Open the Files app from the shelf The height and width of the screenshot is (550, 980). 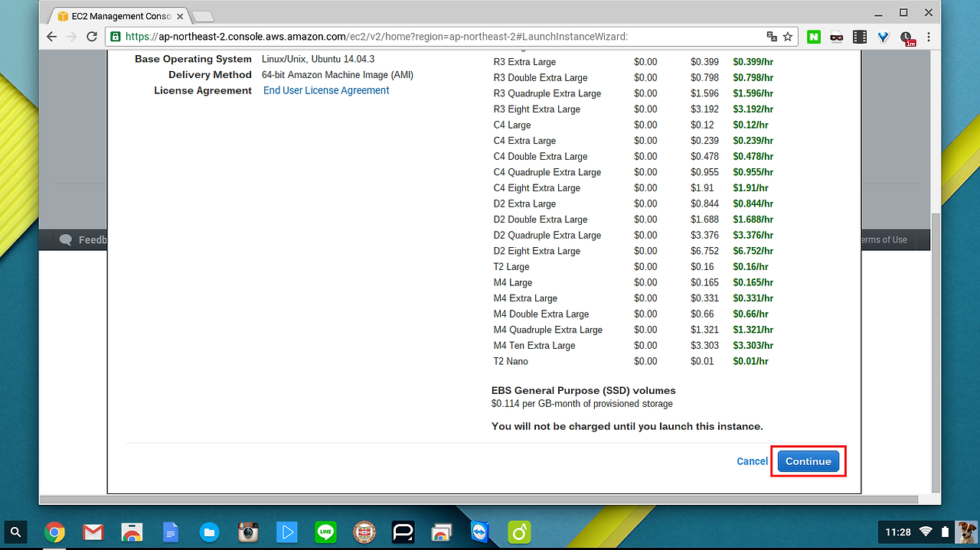coord(209,532)
